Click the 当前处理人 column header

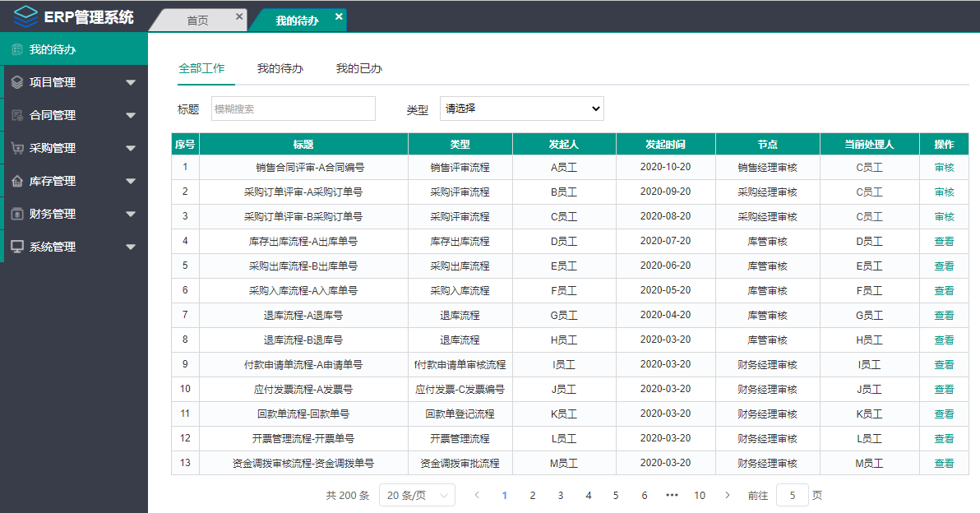coord(869,145)
